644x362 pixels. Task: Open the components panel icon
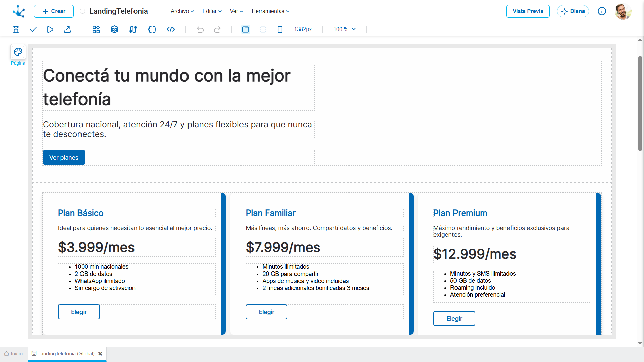coord(96,29)
